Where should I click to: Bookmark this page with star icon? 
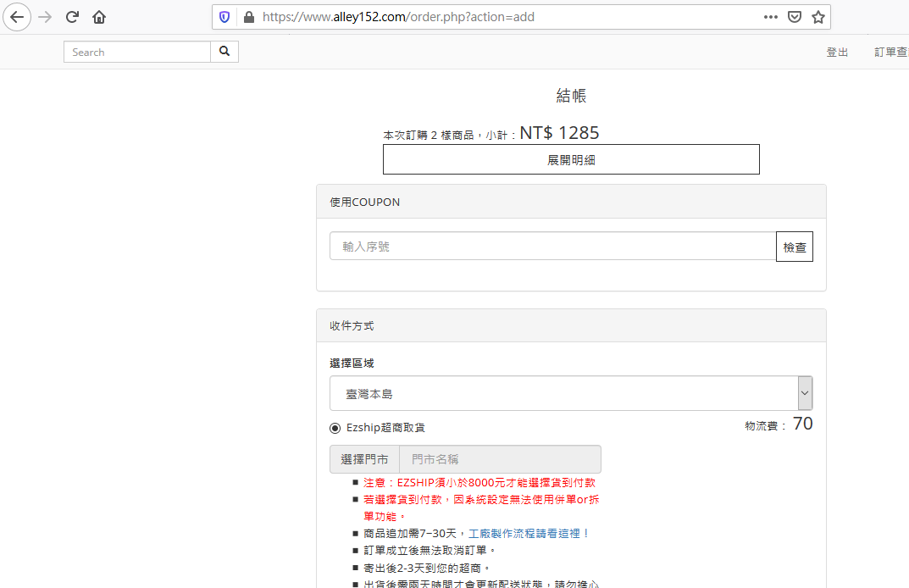[x=818, y=17]
